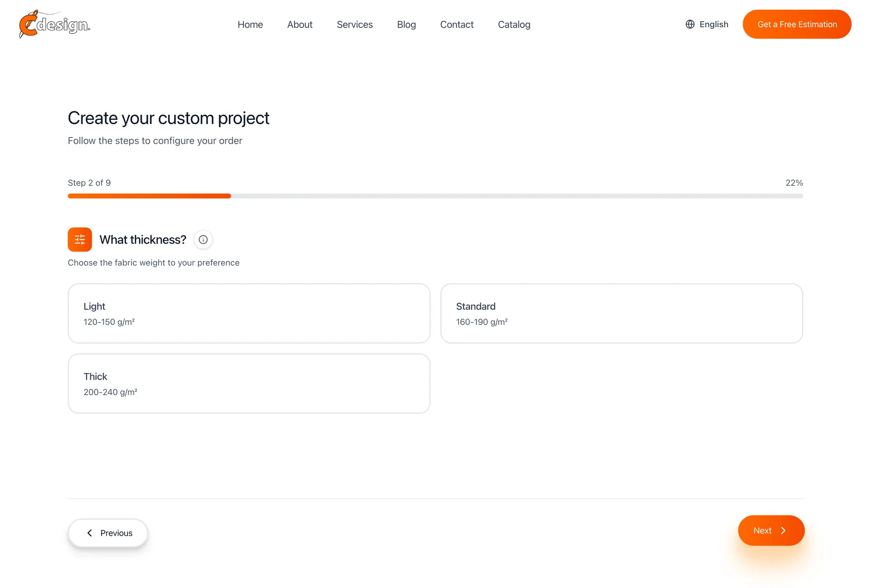Click the 22% progress value
This screenshot has width=871, height=588.
(794, 183)
